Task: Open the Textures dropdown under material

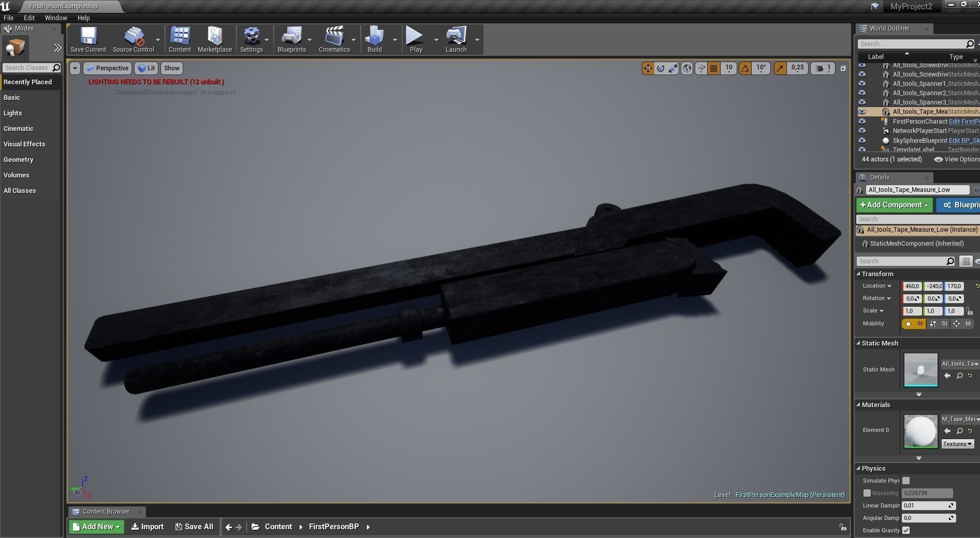Action: point(957,444)
